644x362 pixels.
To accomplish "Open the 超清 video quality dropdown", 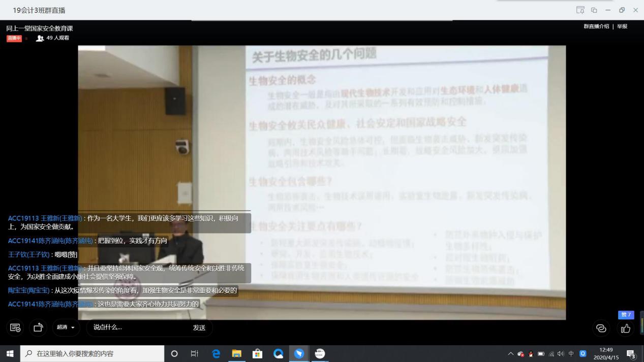I will [66, 327].
